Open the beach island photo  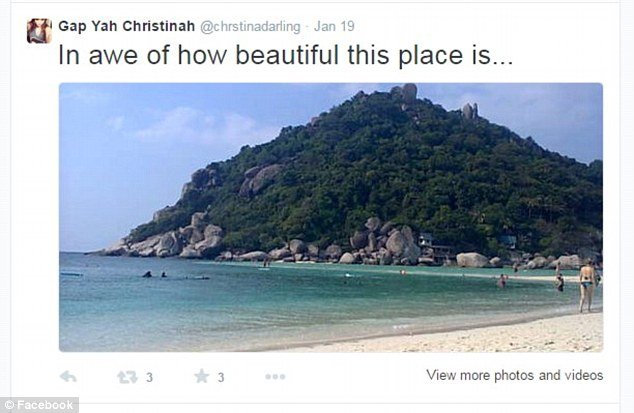click(x=330, y=216)
